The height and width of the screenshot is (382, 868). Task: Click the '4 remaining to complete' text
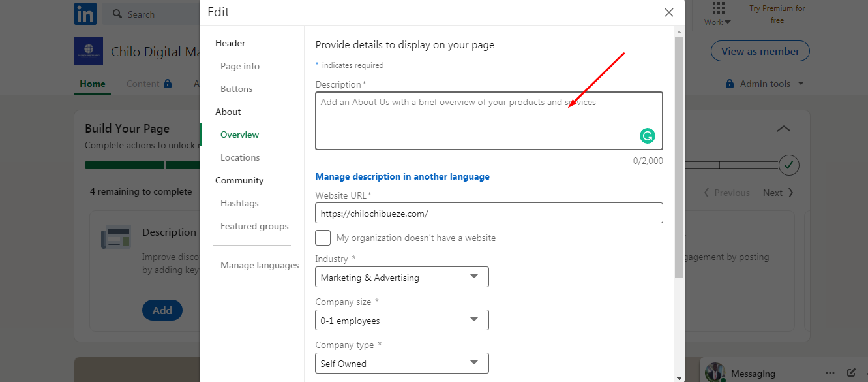click(x=141, y=191)
